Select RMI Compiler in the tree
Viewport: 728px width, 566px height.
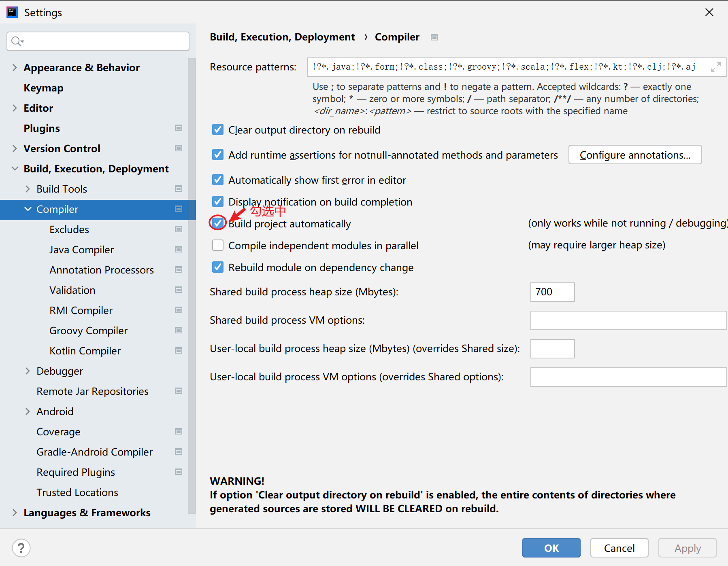[81, 310]
